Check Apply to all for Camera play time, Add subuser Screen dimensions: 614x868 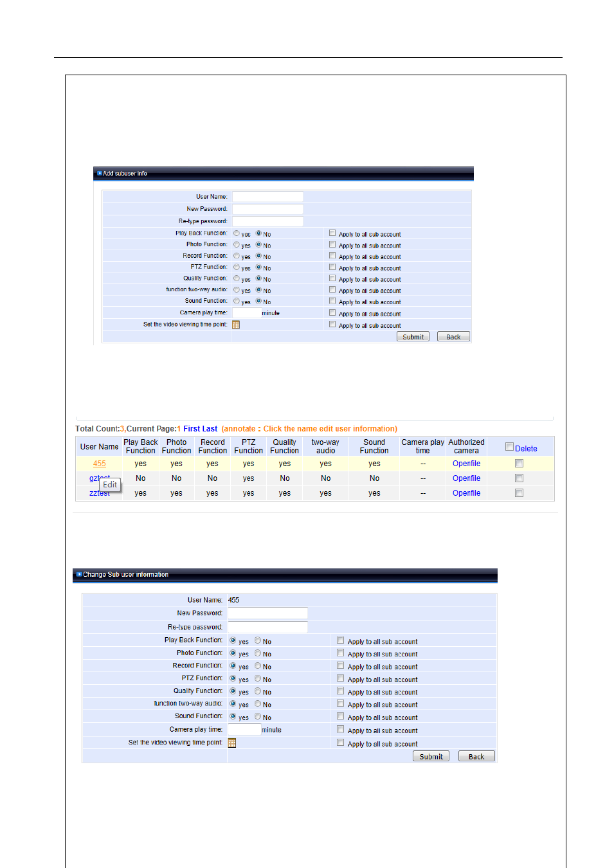pyautogui.click(x=332, y=312)
